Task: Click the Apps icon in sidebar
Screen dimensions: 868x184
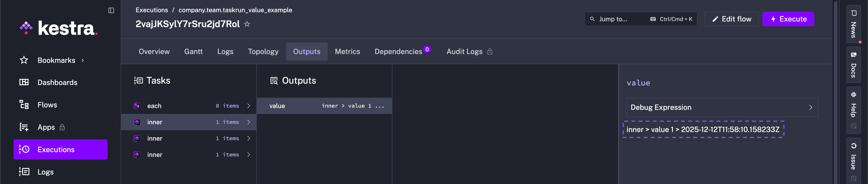Action: (x=24, y=127)
